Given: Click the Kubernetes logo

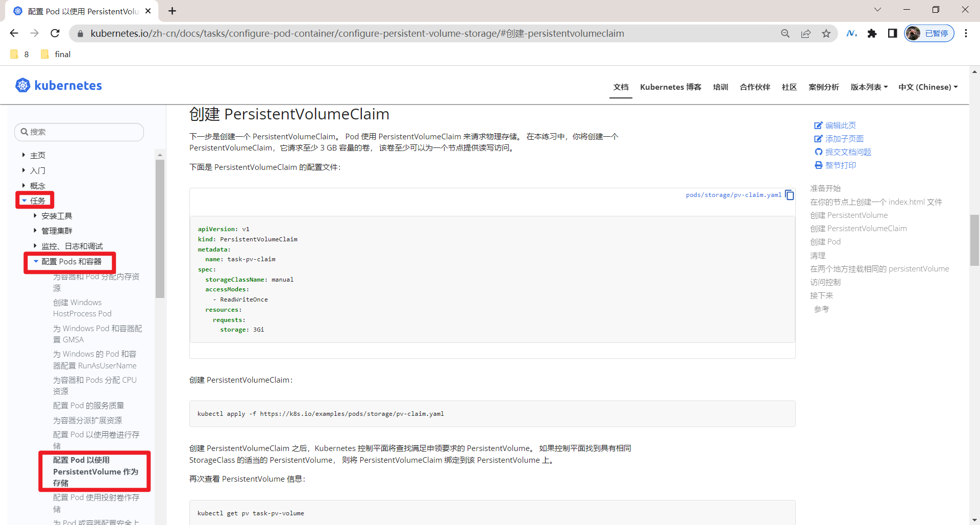Looking at the screenshot, I should (59, 85).
